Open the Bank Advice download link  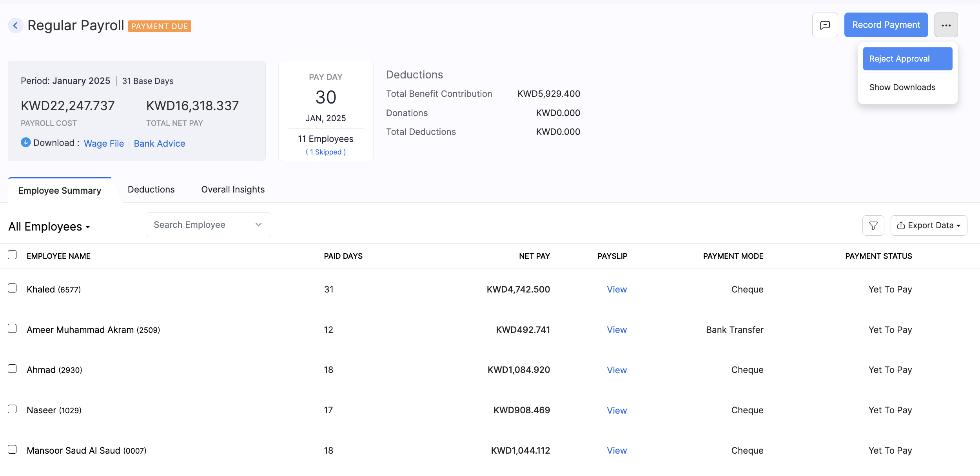pos(160,143)
